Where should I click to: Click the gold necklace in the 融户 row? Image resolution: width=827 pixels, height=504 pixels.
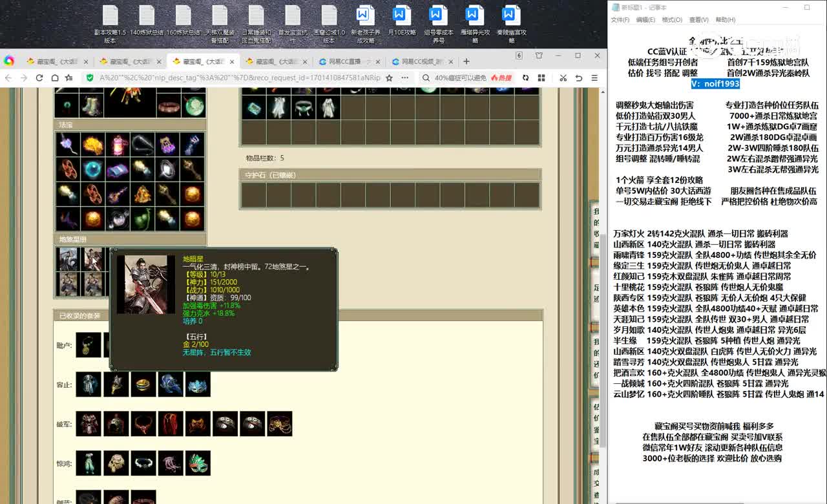pyautogui.click(x=89, y=344)
